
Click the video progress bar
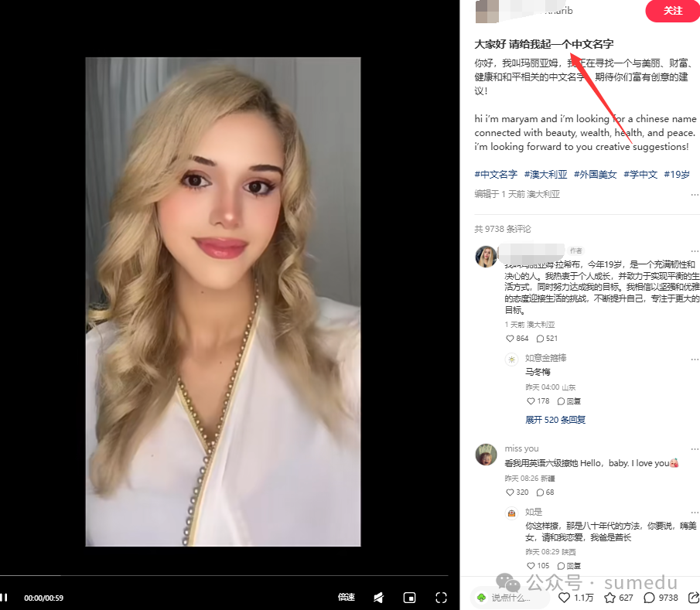tap(224, 576)
